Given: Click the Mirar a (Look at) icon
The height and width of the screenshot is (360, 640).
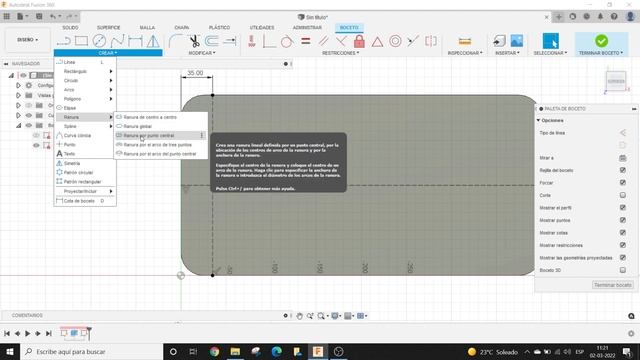Looking at the screenshot, I should click(622, 158).
